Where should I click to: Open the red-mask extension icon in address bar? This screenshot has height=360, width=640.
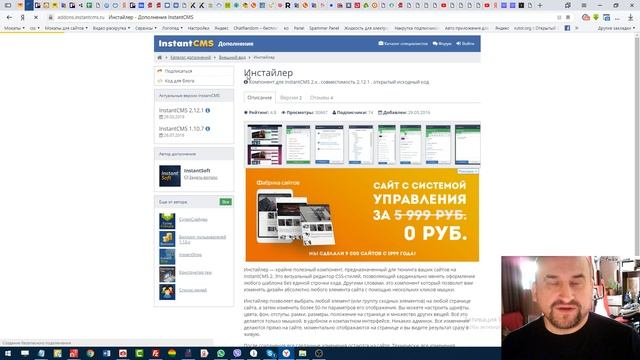(x=586, y=18)
